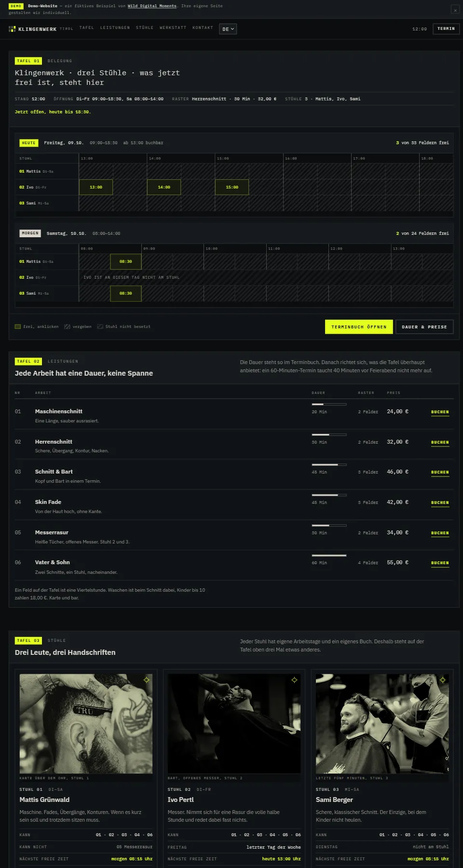The image size is (463, 868).
Task: Click the Sami Berger name heading
Action: pos(334,800)
